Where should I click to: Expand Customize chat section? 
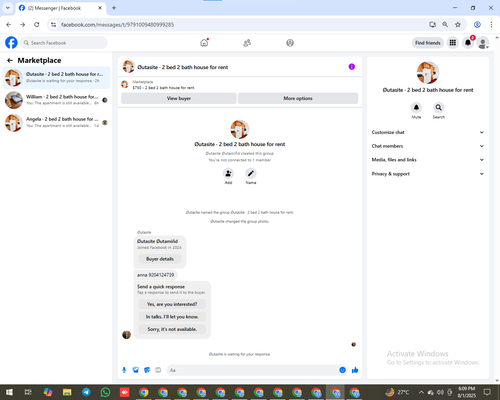(428, 132)
